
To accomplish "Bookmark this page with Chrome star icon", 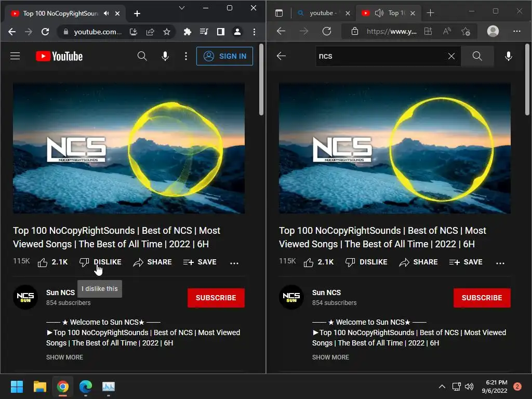I will (167, 32).
